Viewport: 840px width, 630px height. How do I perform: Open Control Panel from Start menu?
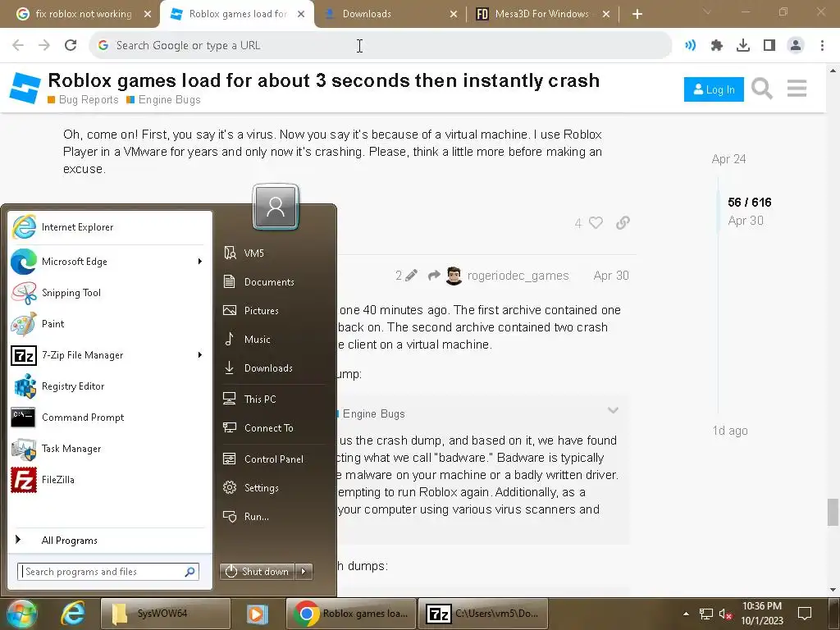point(272,459)
